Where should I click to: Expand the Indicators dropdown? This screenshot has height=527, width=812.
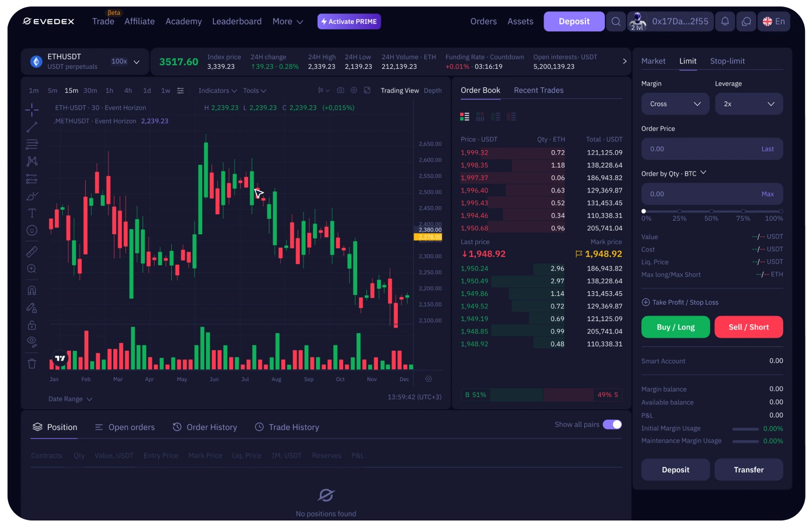click(x=217, y=91)
